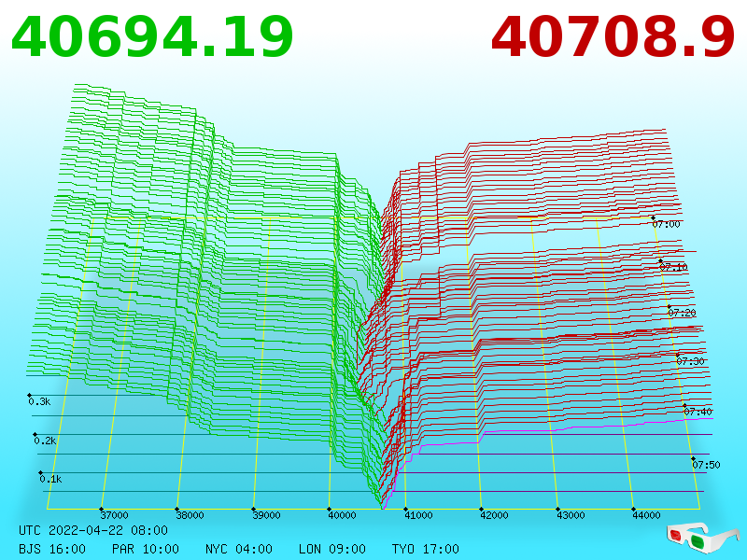Viewport: 747px width, 560px height.
Task: Click the 42000 price axis label
Action: pyautogui.click(x=494, y=515)
